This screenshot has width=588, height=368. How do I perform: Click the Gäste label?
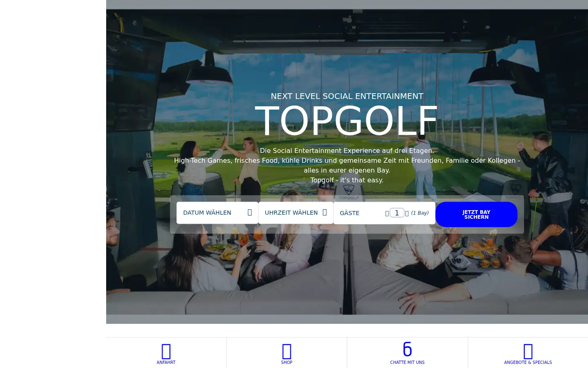pos(350,213)
